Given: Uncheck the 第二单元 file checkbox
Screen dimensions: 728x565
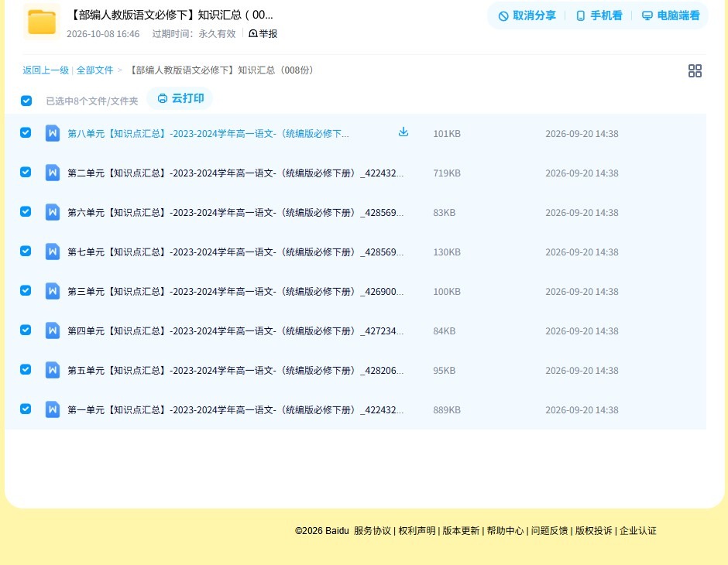Looking at the screenshot, I should [x=26, y=172].
